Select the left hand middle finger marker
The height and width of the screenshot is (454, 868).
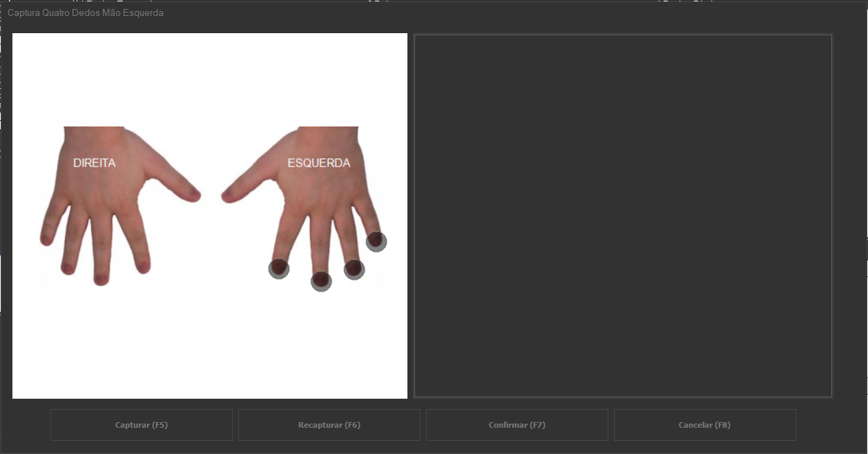tap(321, 281)
